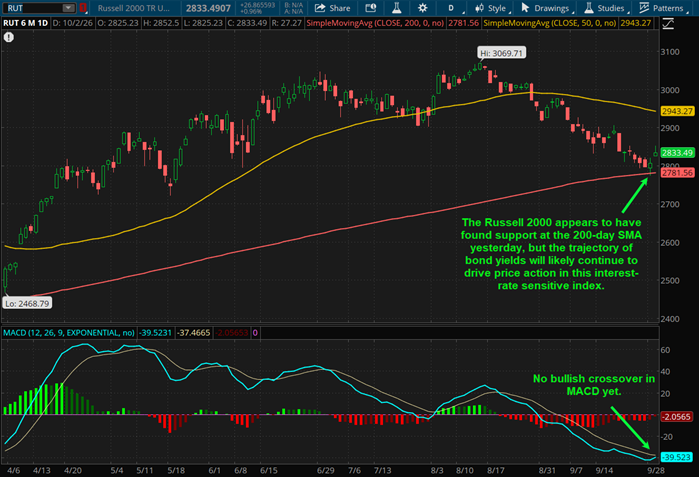Click the 6/29 date on time axis
This screenshot has height=478, width=699.
[325, 470]
